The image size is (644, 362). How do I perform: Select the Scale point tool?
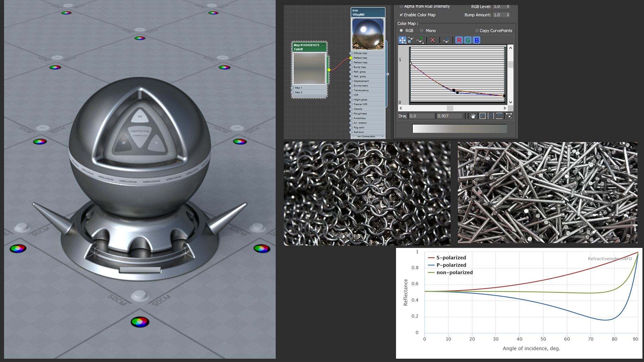click(x=411, y=40)
